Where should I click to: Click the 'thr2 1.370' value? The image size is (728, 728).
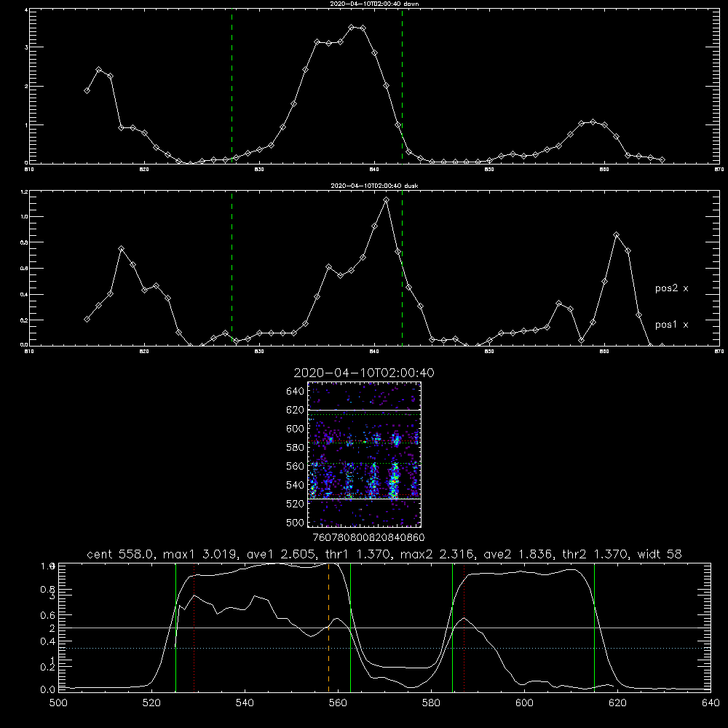click(594, 554)
